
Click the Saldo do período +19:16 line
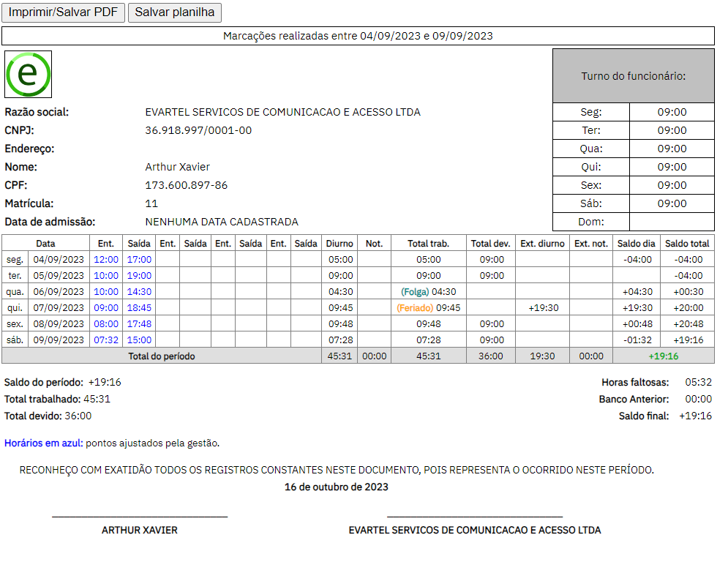click(x=63, y=382)
